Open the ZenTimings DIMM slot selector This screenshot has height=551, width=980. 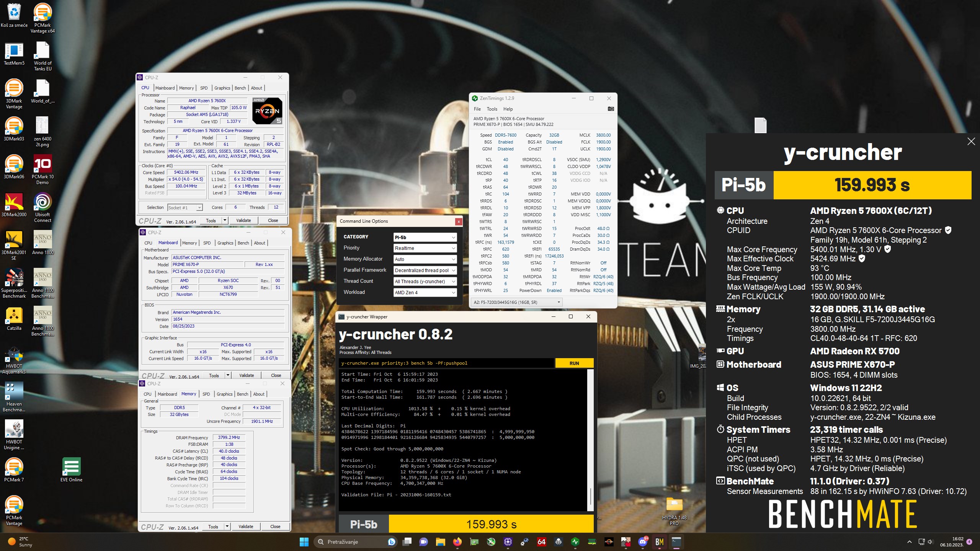[x=517, y=302]
